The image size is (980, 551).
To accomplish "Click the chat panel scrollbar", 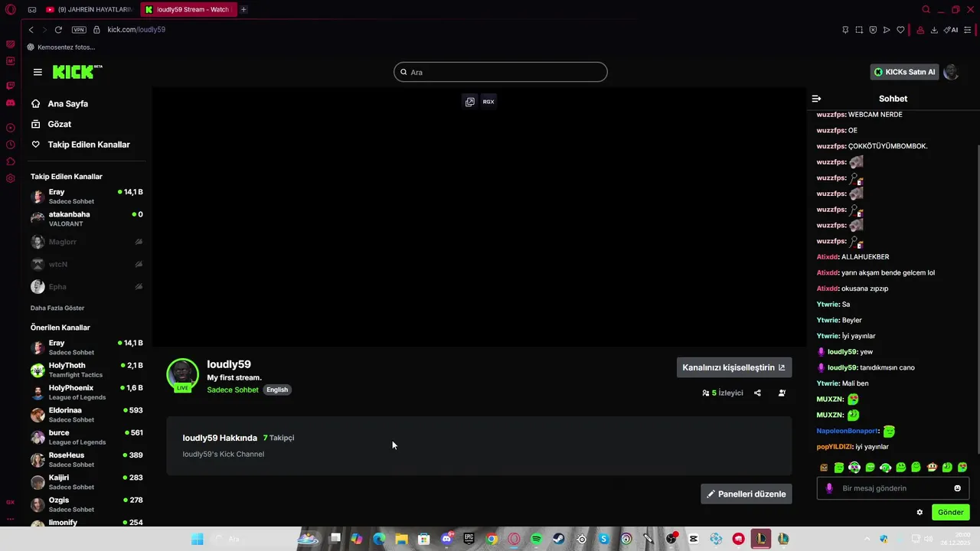I will coord(977,298).
